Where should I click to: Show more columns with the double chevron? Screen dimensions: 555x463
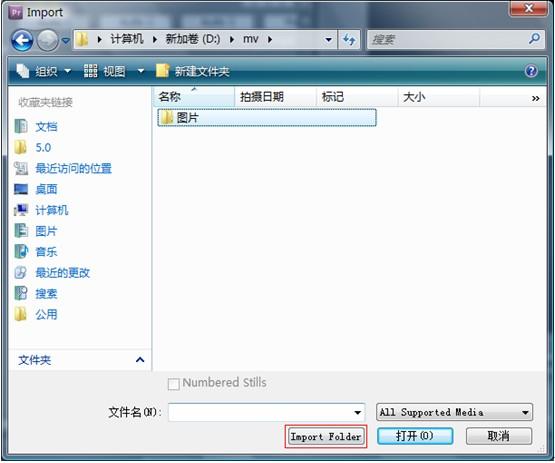[x=536, y=98]
